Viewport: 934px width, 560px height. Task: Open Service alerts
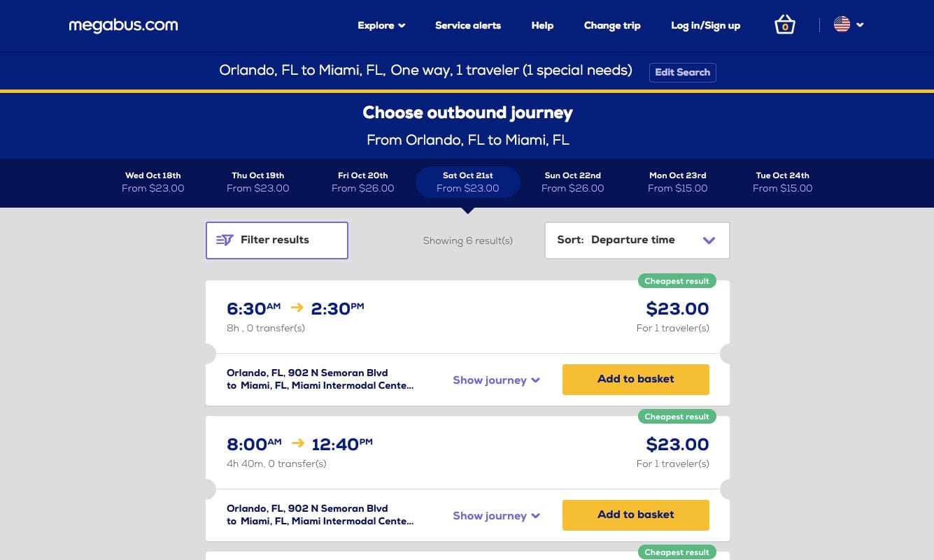pos(467,25)
